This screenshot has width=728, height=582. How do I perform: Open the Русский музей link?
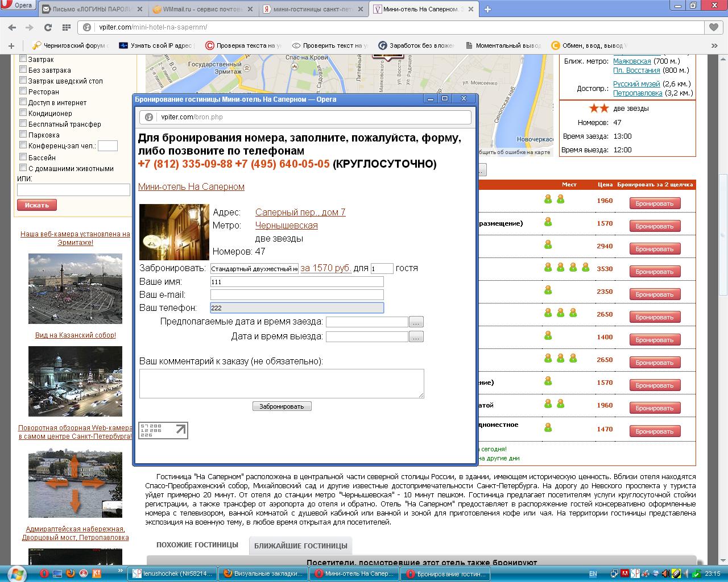click(x=636, y=84)
